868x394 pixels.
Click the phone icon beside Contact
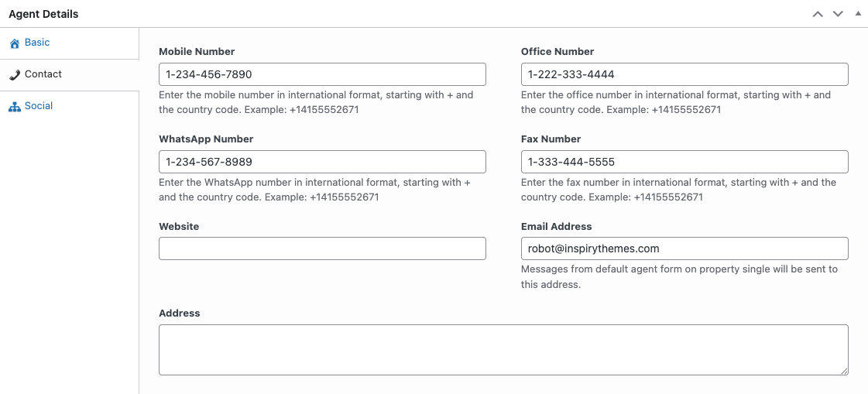[x=14, y=75]
